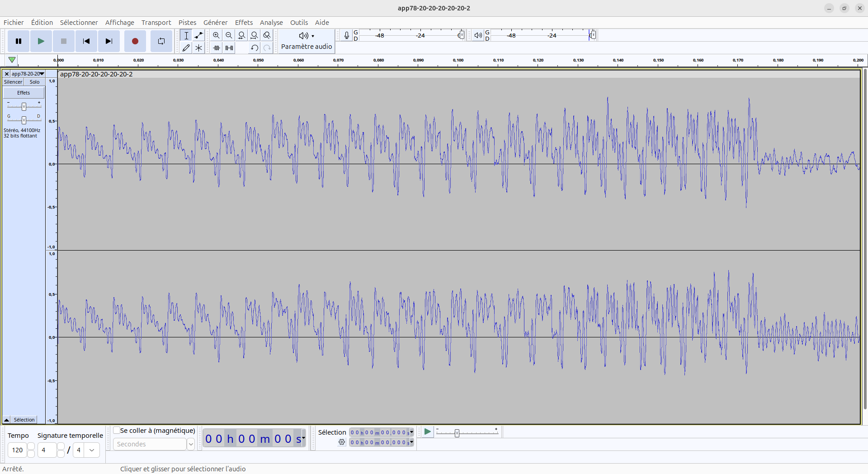Click the track Effets button
The image size is (868, 474).
24,93
